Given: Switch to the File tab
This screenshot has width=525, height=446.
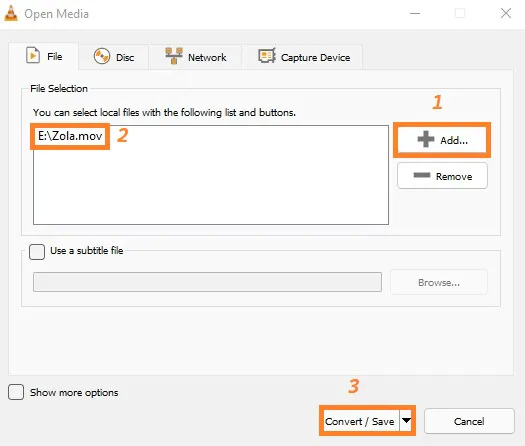Looking at the screenshot, I should tap(44, 56).
